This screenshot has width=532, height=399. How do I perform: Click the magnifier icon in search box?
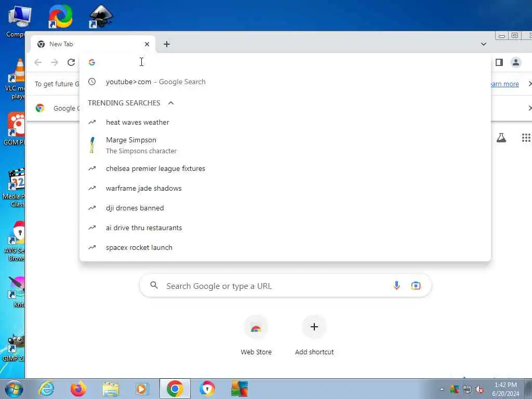coord(154,285)
